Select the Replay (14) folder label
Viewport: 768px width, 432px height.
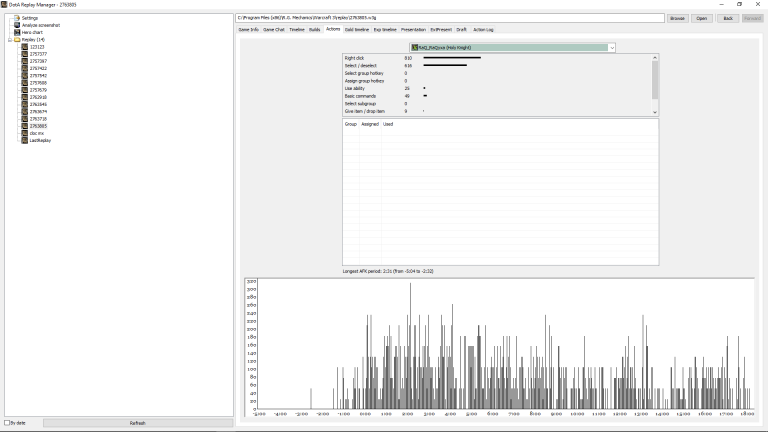pyautogui.click(x=33, y=40)
